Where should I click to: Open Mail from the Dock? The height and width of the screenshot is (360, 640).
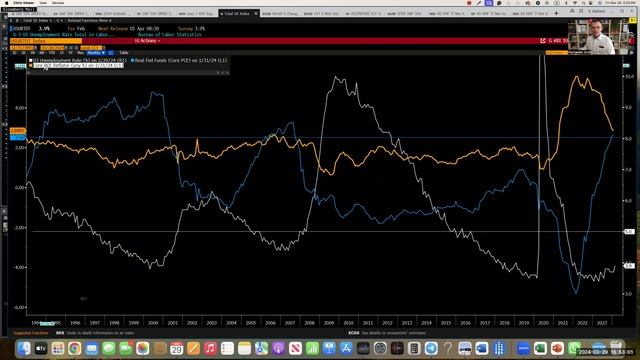(x=91, y=348)
